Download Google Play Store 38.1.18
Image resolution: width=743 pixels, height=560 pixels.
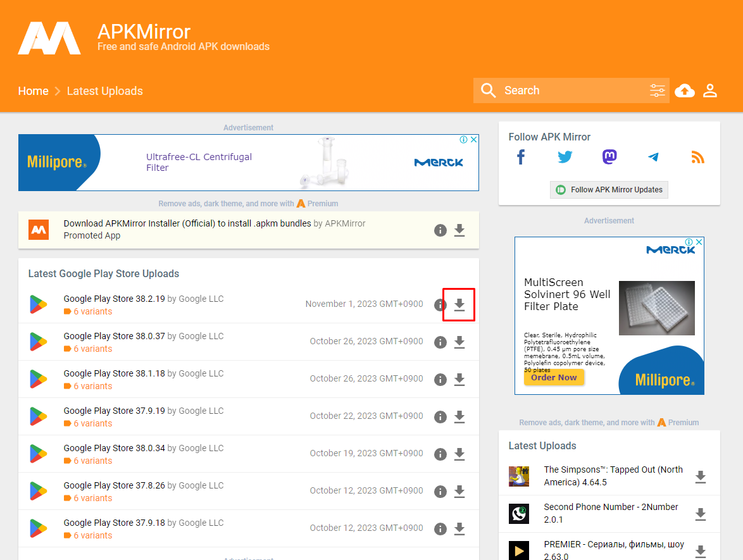[x=459, y=380]
